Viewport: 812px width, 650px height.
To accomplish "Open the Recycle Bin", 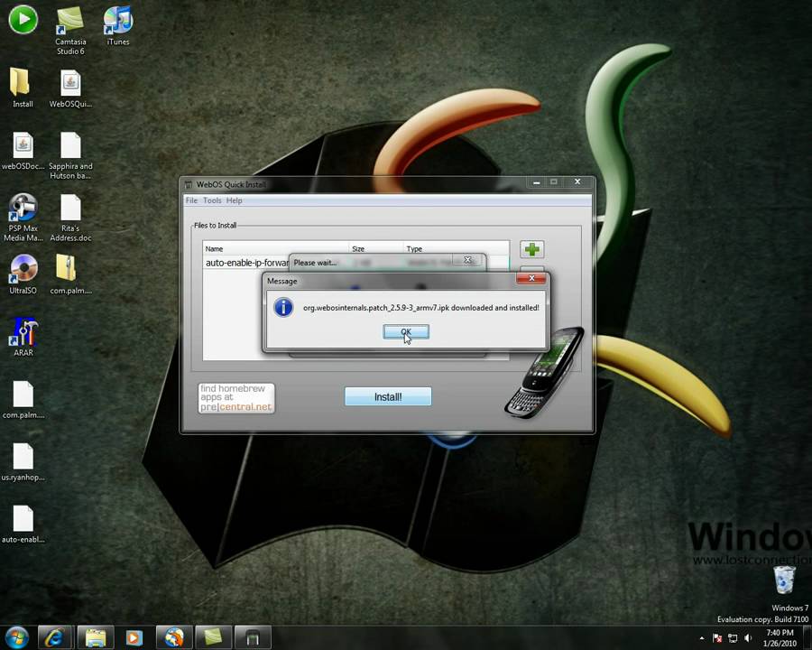I will [784, 580].
